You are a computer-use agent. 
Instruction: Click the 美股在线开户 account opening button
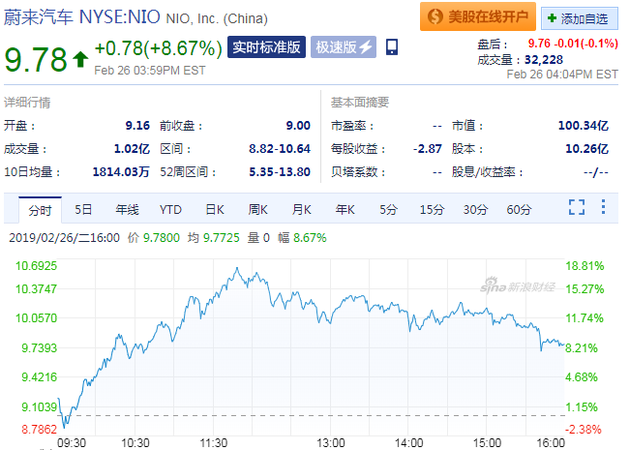coord(476,17)
